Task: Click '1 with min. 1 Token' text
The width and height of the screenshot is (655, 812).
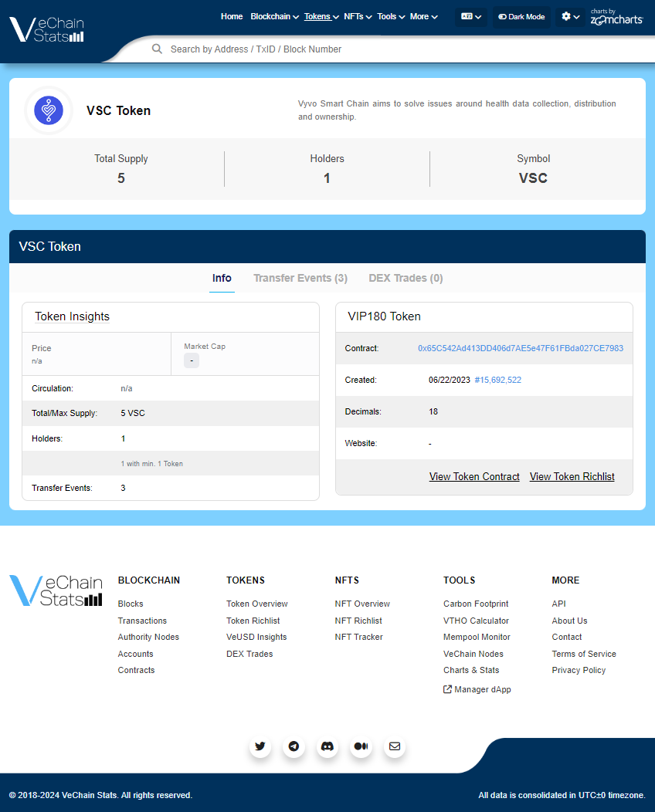Action: pos(152,464)
